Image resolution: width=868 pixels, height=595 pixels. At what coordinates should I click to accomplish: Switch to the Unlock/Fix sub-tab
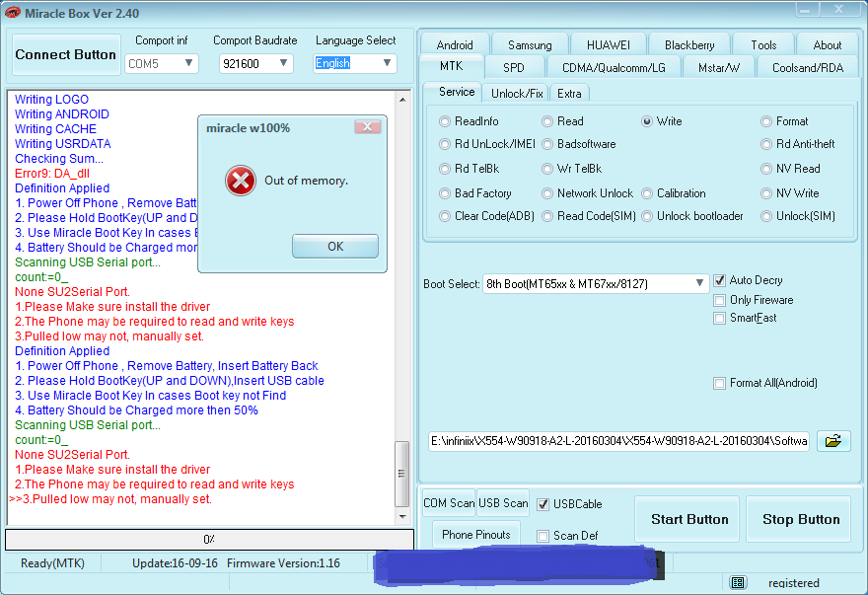pos(517,93)
